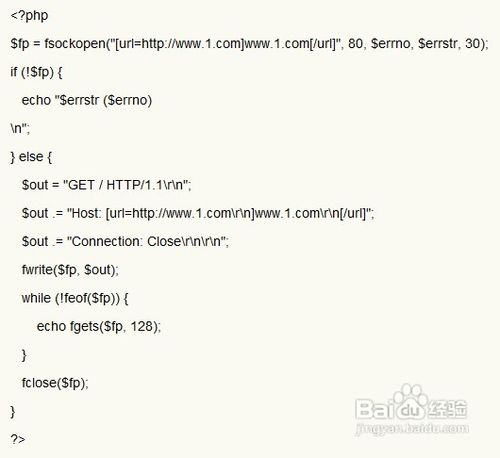Viewport: 500px width, 458px height.
Task: Click the Connection: Close line
Action: 125,241
